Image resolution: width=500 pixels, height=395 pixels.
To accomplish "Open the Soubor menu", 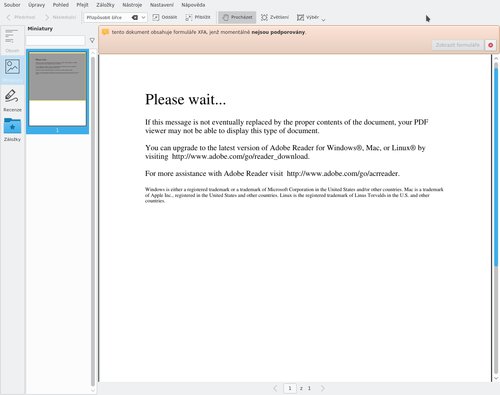I will 12,5.
